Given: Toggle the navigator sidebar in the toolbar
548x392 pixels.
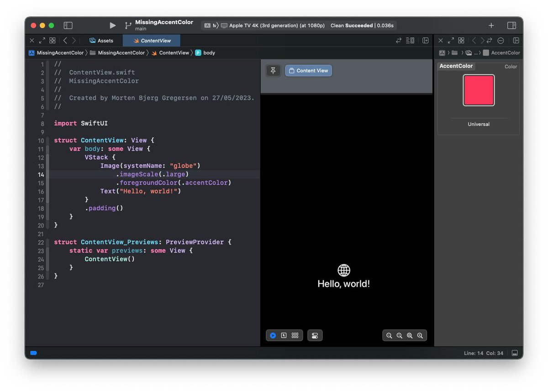Looking at the screenshot, I should pos(68,26).
